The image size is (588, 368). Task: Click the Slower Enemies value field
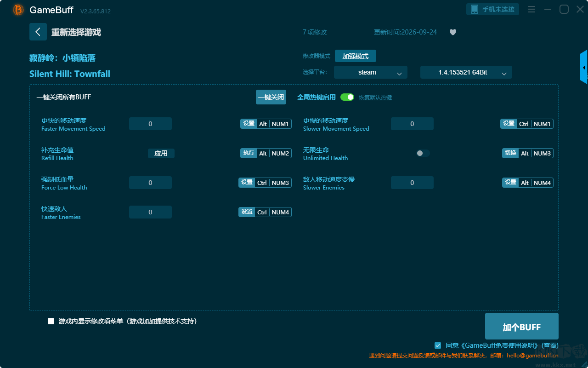pos(412,183)
